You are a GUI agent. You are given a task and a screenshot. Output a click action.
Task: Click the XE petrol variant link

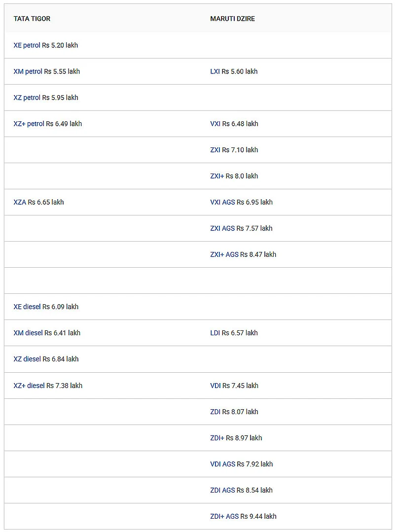pyautogui.click(x=27, y=45)
